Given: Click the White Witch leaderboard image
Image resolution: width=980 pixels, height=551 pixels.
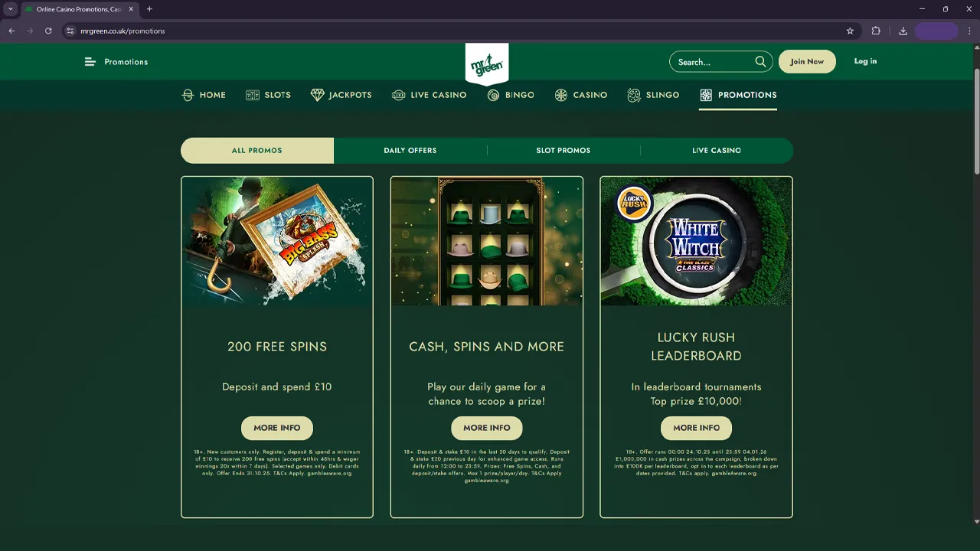Looking at the screenshot, I should [x=696, y=241].
